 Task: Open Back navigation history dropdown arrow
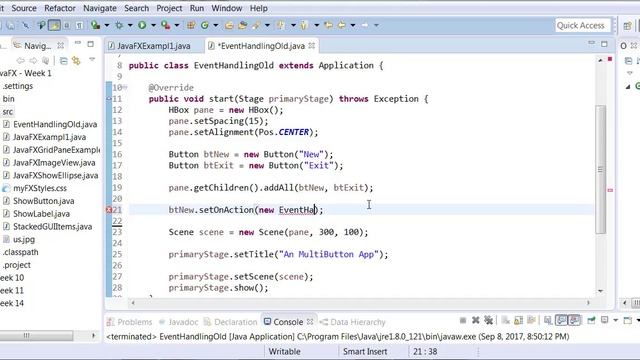click(x=353, y=25)
